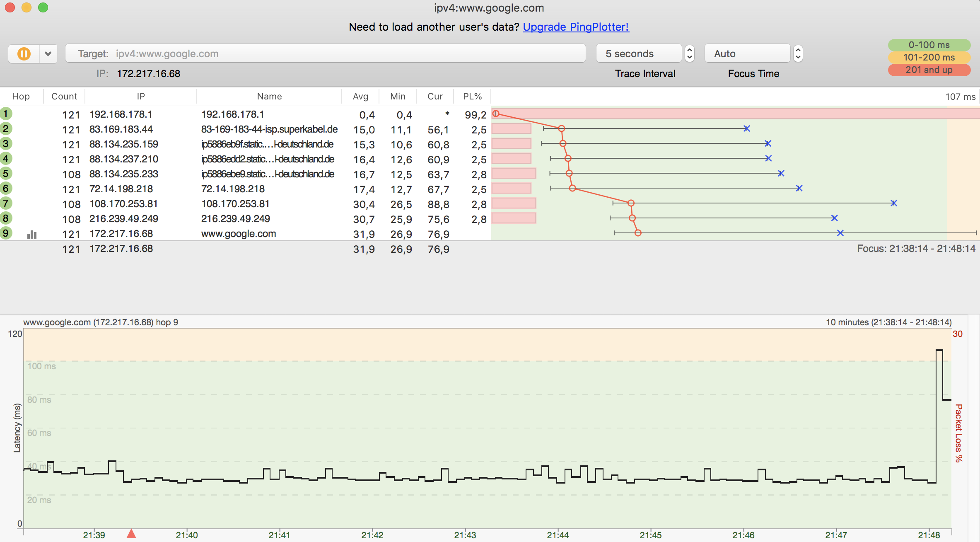Click the 10 minutes time range label
The height and width of the screenshot is (542, 980).
point(888,322)
